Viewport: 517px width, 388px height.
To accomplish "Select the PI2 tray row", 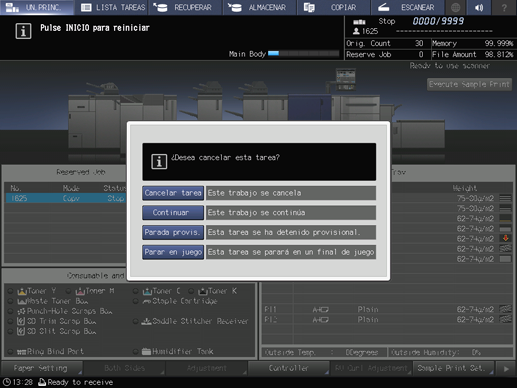I will point(388,319).
